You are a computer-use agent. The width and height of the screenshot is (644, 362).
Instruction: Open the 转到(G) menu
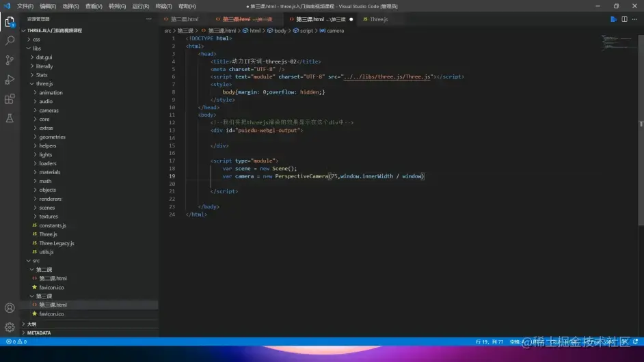click(x=117, y=6)
